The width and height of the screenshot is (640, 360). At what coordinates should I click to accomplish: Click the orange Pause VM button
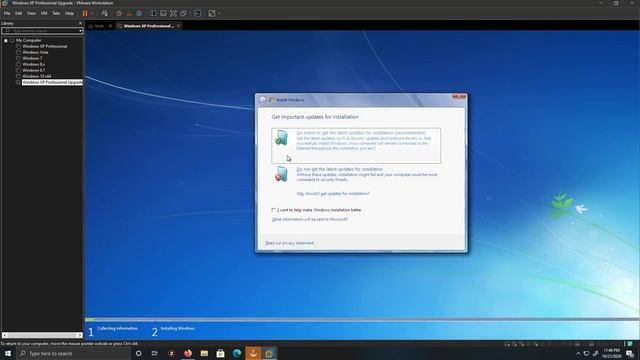(x=85, y=13)
